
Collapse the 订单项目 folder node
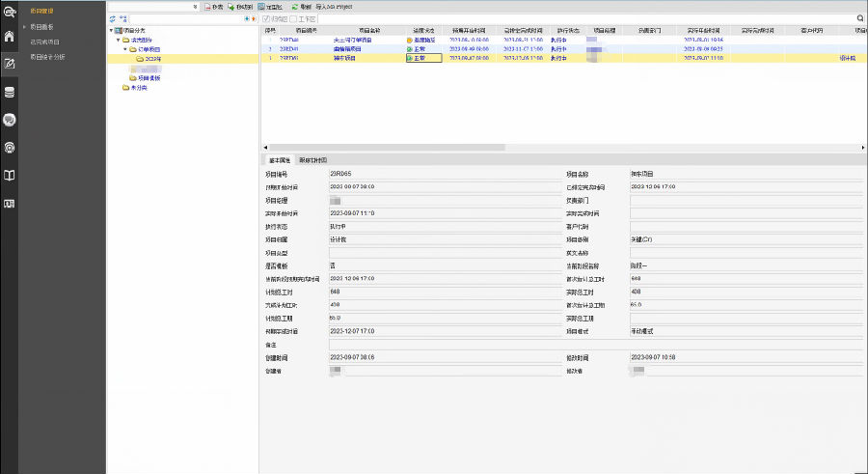(126, 49)
